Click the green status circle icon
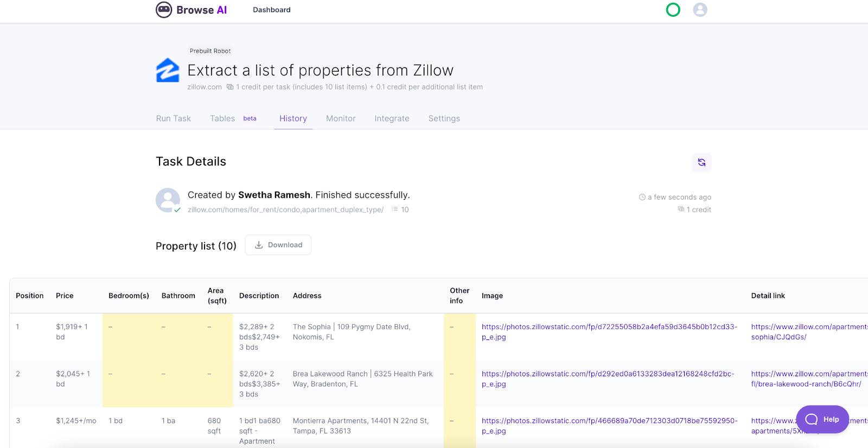868x448 pixels. (x=673, y=10)
